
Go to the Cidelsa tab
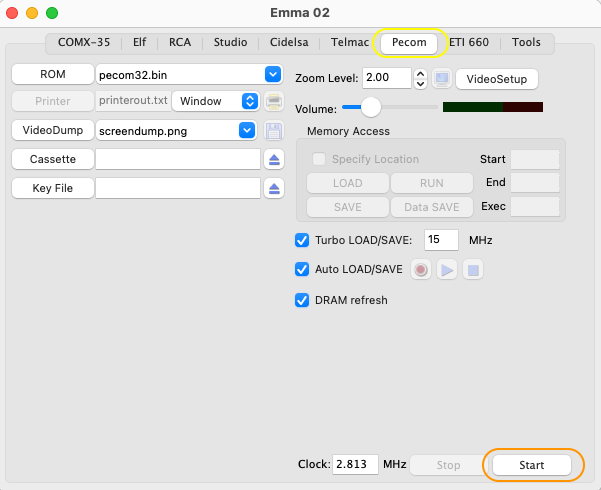289,42
